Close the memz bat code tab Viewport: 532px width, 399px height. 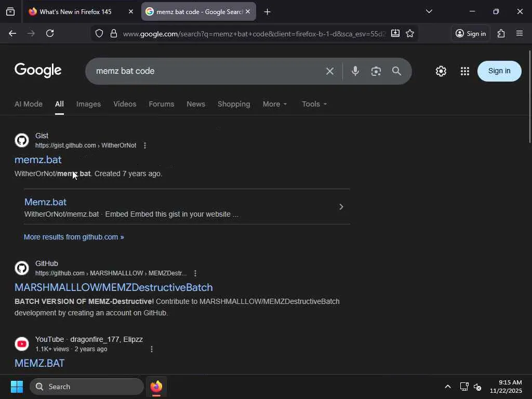248,11
